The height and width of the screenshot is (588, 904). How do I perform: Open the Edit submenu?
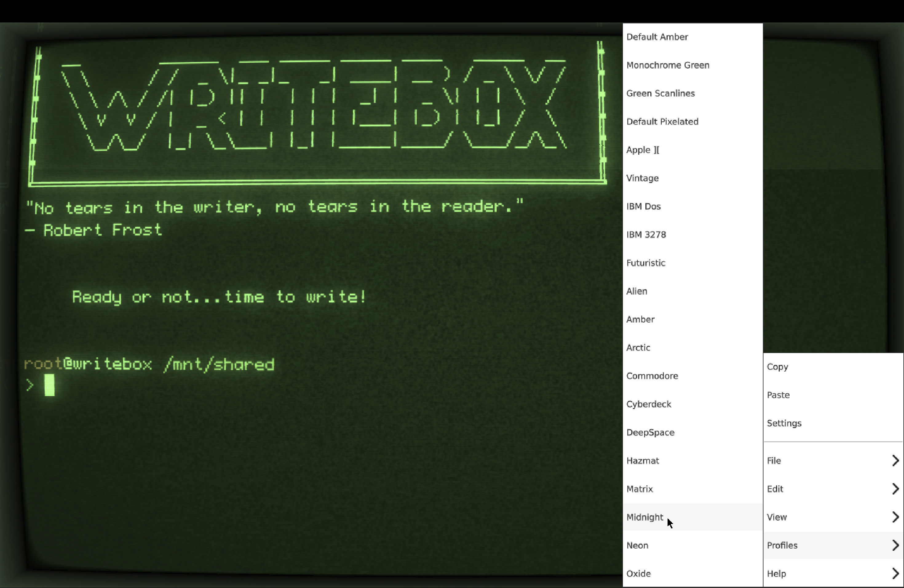tap(833, 489)
